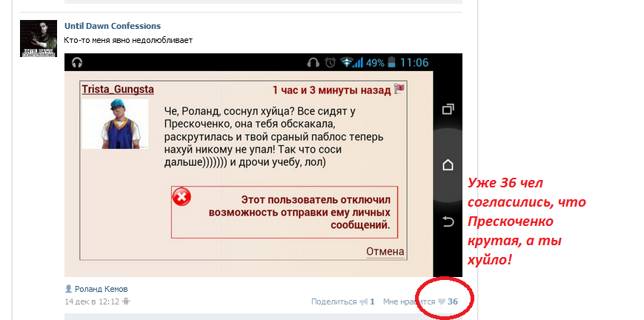This screenshot has height=320, width=644.
Task: Tap the Android home button
Action: point(448,165)
